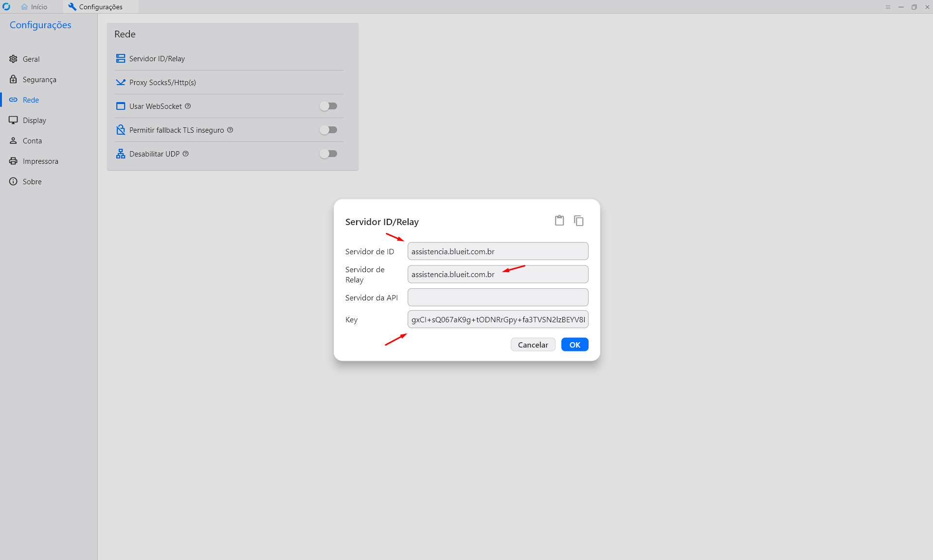Click the help icon next to Usar WebSocket
This screenshot has width=933, height=560.
click(x=188, y=106)
